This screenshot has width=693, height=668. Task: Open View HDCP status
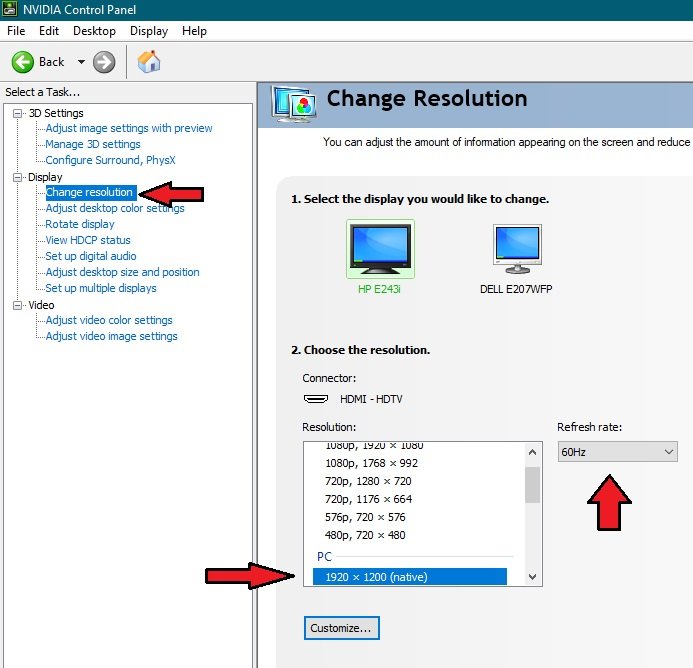88,240
